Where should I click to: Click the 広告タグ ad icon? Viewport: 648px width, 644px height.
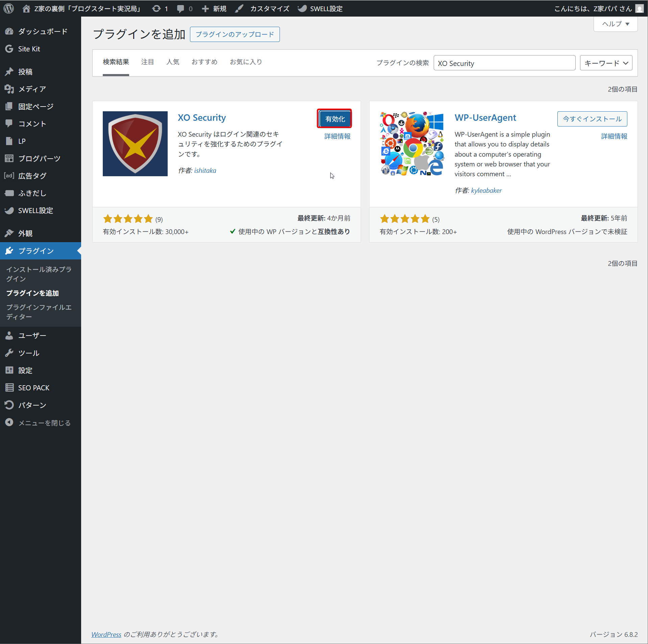[9, 176]
